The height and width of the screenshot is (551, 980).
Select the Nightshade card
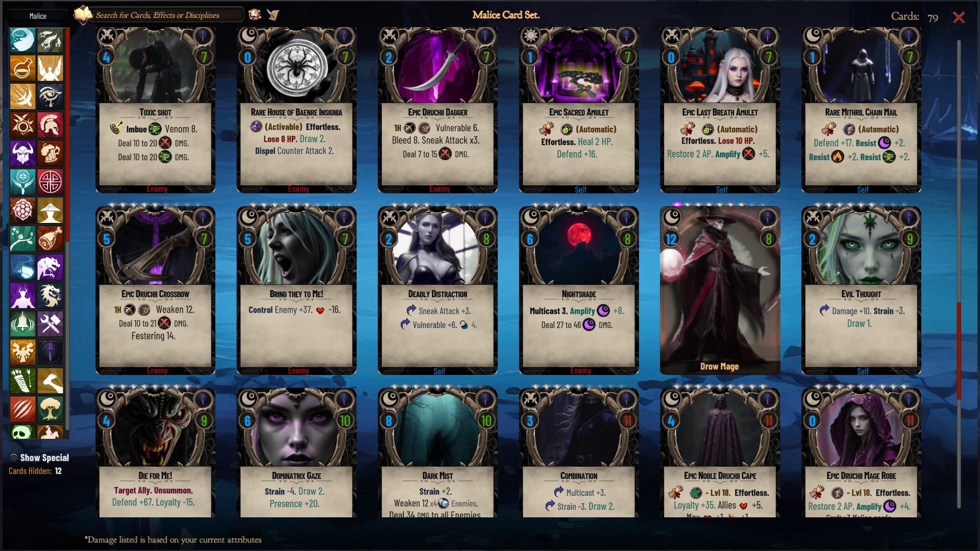pyautogui.click(x=579, y=290)
